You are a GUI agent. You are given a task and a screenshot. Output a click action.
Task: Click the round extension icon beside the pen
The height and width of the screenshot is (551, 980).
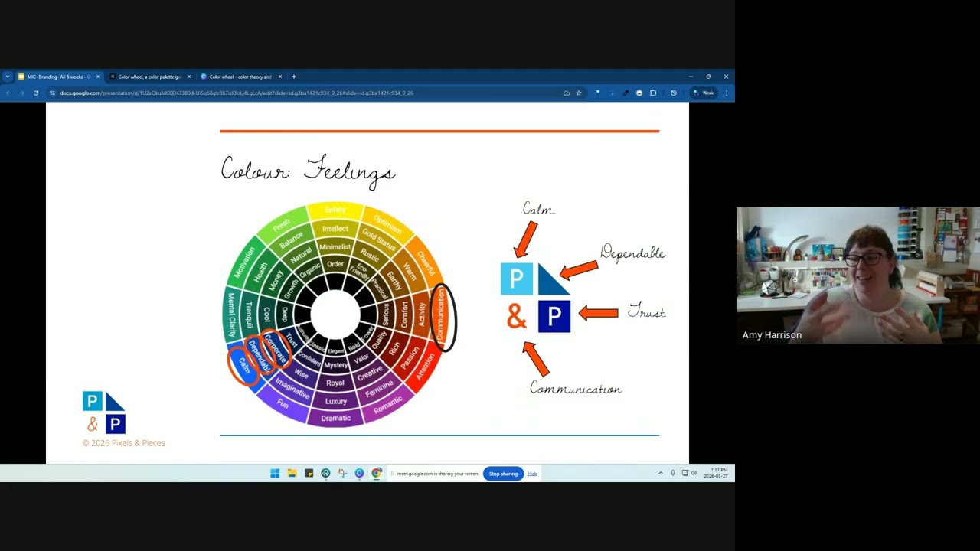pyautogui.click(x=639, y=93)
